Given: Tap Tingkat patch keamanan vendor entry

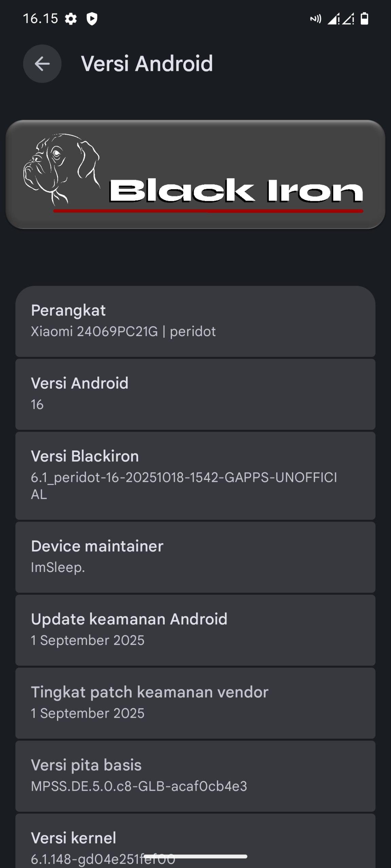Looking at the screenshot, I should click(x=195, y=702).
